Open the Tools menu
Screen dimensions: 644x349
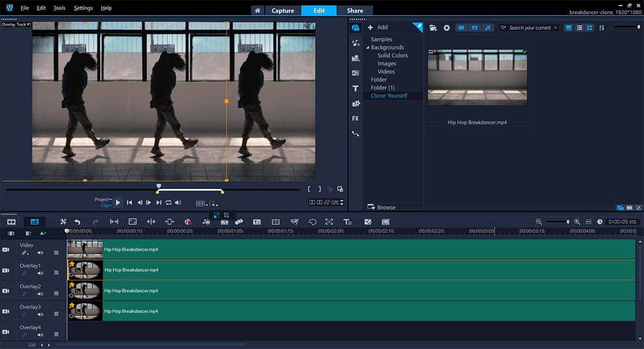59,8
